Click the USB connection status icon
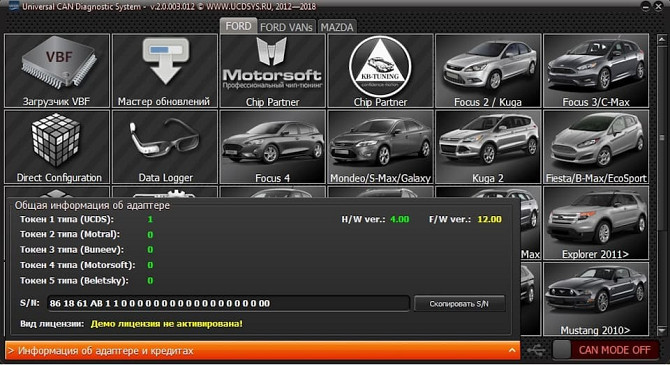The width and height of the screenshot is (670, 365). 536,350
